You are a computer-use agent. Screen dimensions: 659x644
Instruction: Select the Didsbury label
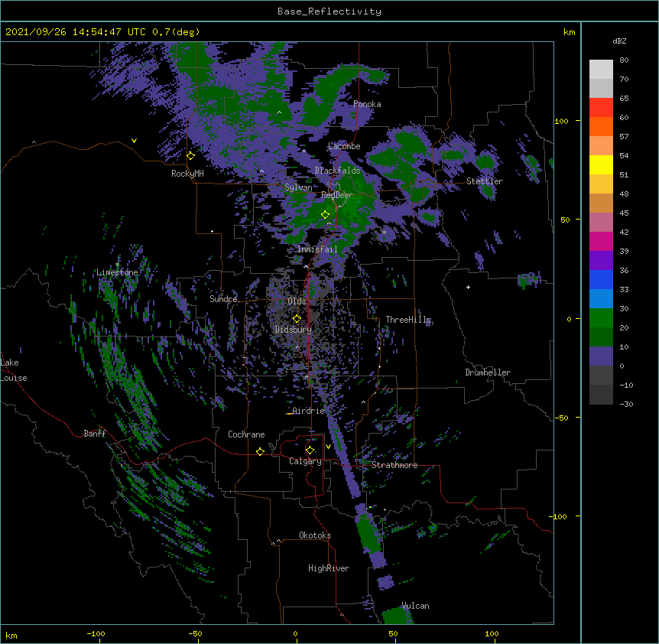point(294,330)
